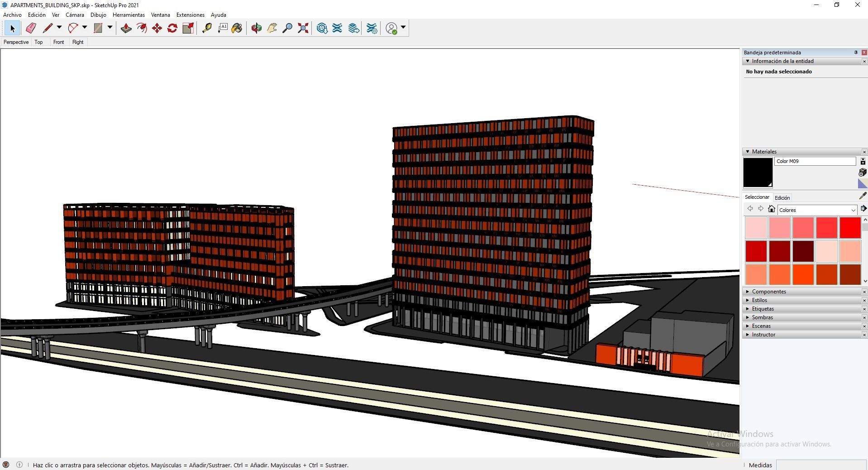Click the forward arrow in Materiales browser
868x470 pixels.
tap(761, 209)
